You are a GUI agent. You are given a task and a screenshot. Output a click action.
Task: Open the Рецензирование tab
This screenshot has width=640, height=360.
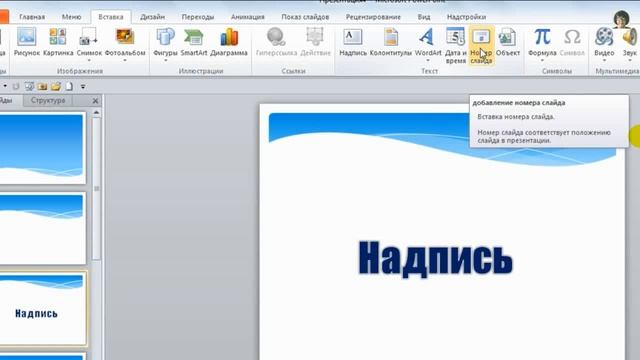(373, 17)
